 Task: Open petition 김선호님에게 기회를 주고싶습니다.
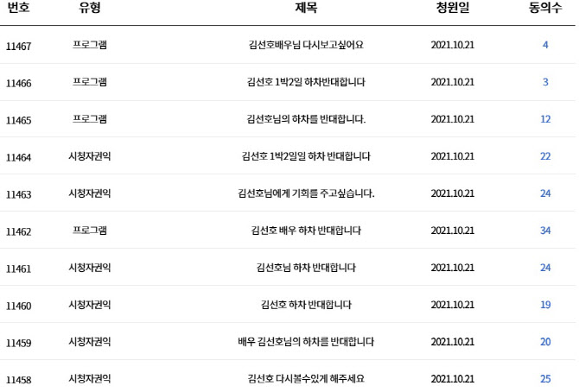point(306,193)
